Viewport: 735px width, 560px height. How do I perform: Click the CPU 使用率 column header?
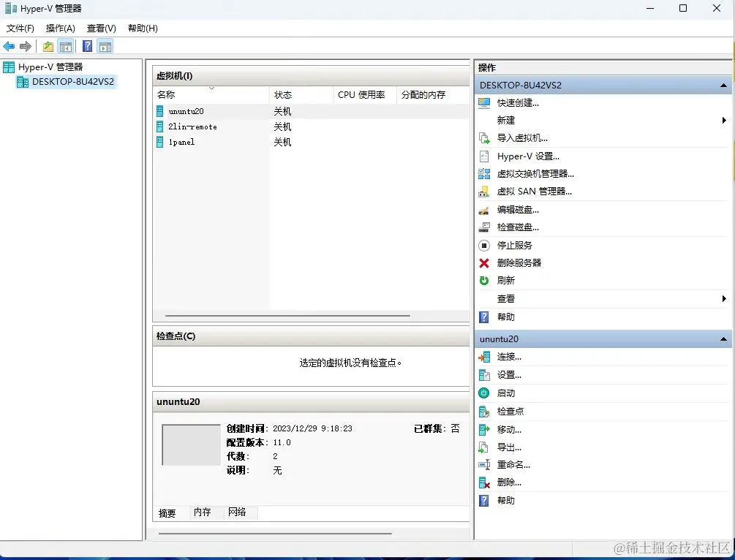[365, 95]
